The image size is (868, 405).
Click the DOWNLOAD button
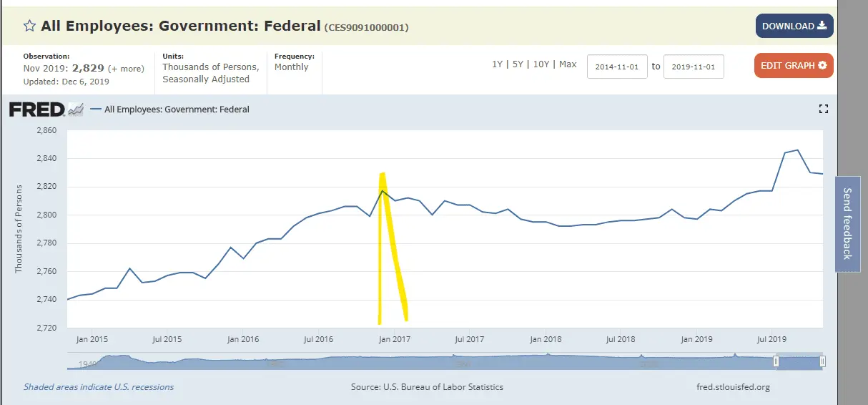794,26
